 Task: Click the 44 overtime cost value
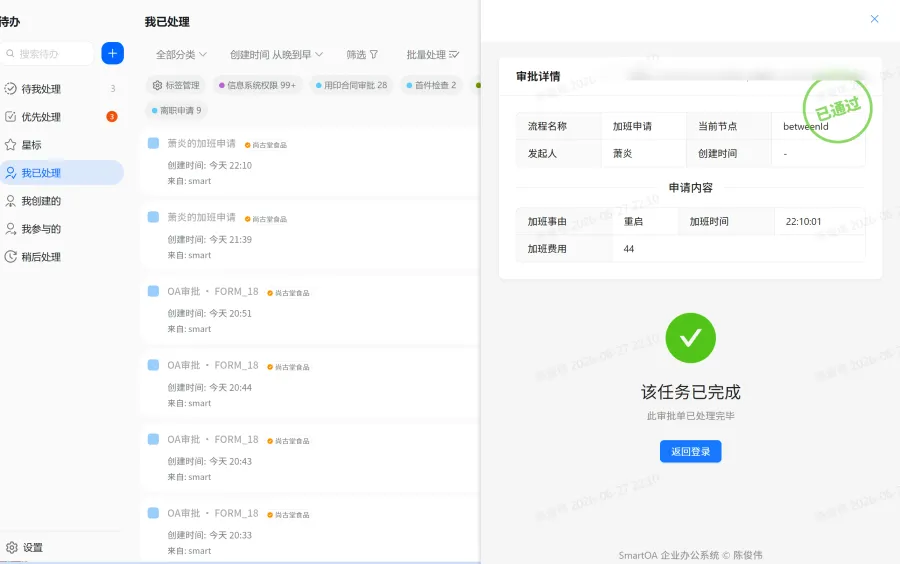tap(629, 249)
